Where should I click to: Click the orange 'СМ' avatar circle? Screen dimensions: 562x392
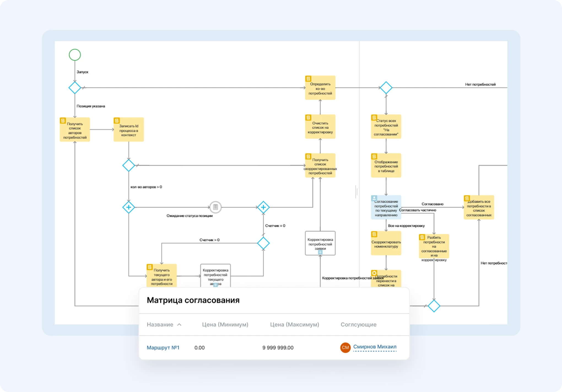[345, 347]
